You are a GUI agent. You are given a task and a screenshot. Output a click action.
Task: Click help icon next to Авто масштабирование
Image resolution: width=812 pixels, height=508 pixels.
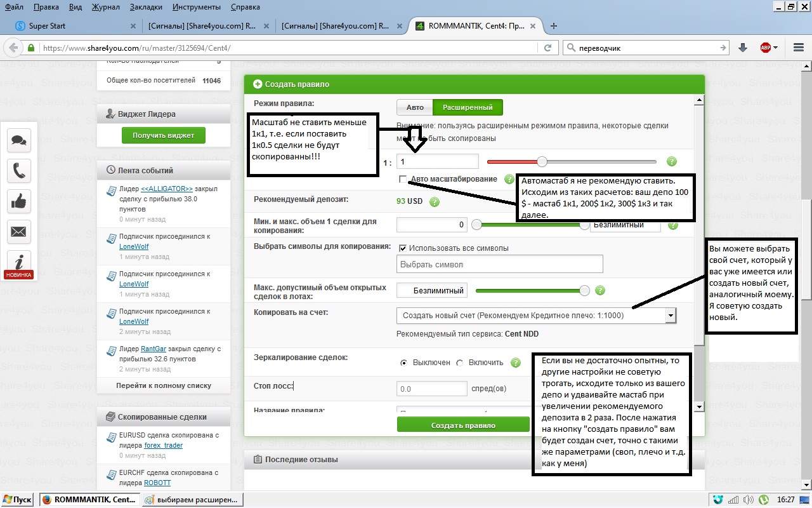(509, 179)
